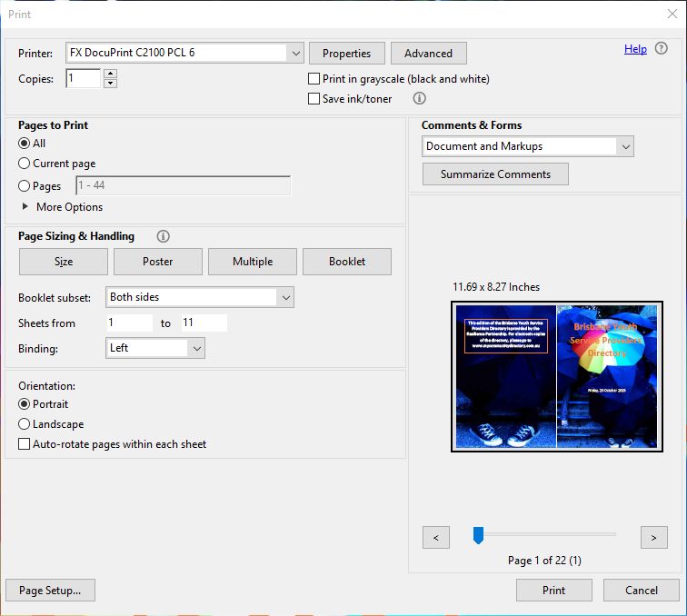Select the Size sizing option

tap(64, 262)
